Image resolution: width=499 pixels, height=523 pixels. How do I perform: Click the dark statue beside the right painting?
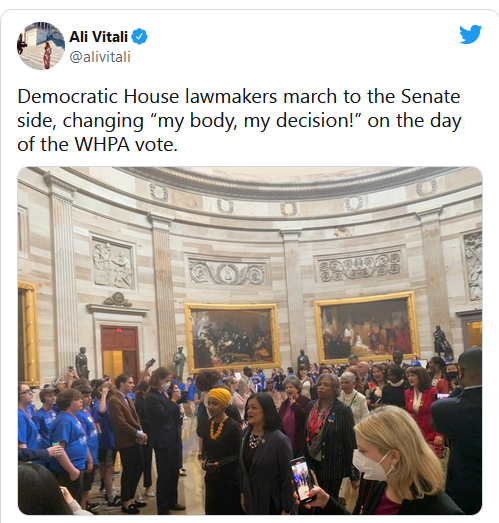tap(442, 343)
